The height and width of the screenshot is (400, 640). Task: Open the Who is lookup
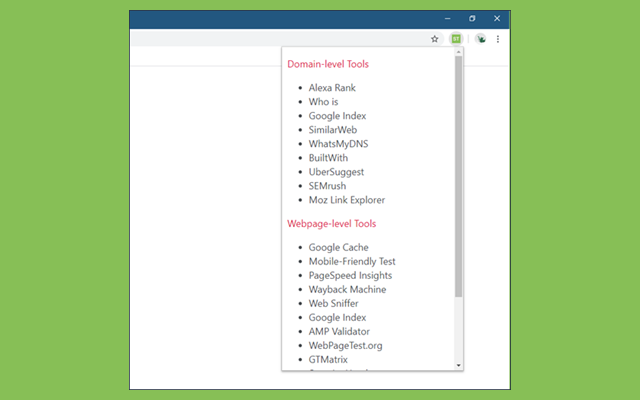point(323,102)
